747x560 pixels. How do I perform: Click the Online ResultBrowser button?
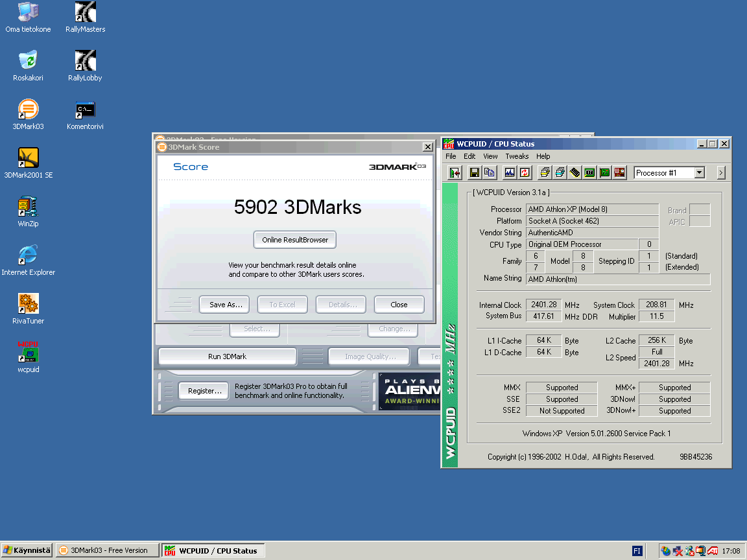coord(295,240)
